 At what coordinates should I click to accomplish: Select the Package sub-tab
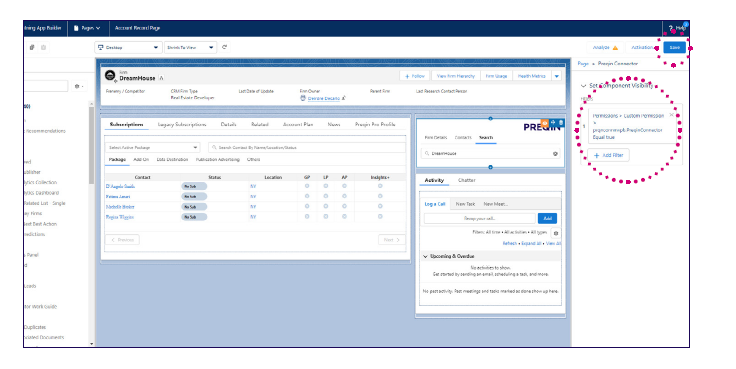117,160
